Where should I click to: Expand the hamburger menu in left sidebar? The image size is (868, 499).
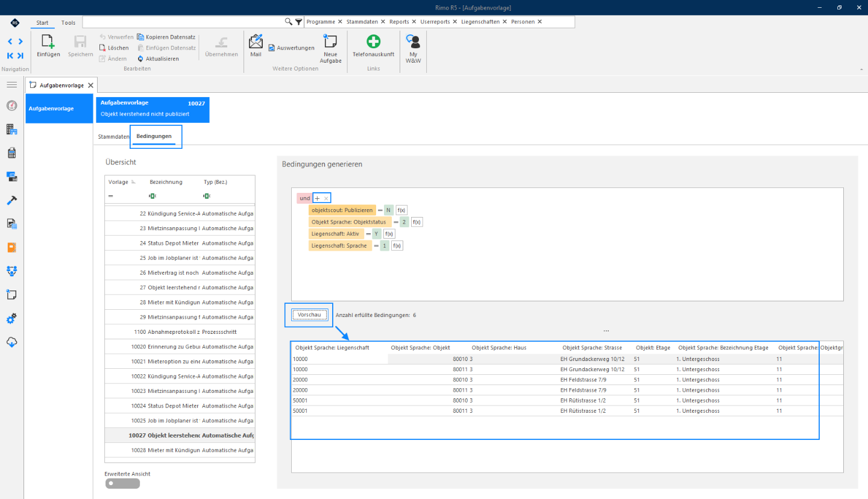pyautogui.click(x=11, y=84)
